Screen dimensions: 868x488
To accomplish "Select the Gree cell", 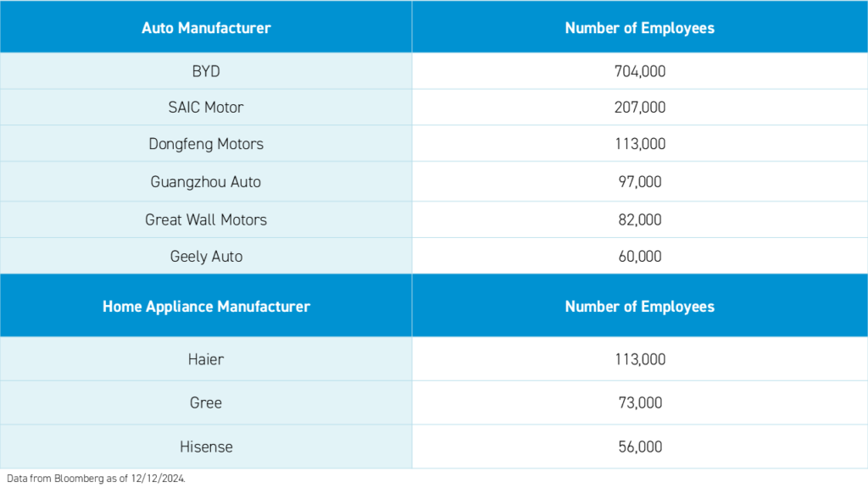I will 206,402.
